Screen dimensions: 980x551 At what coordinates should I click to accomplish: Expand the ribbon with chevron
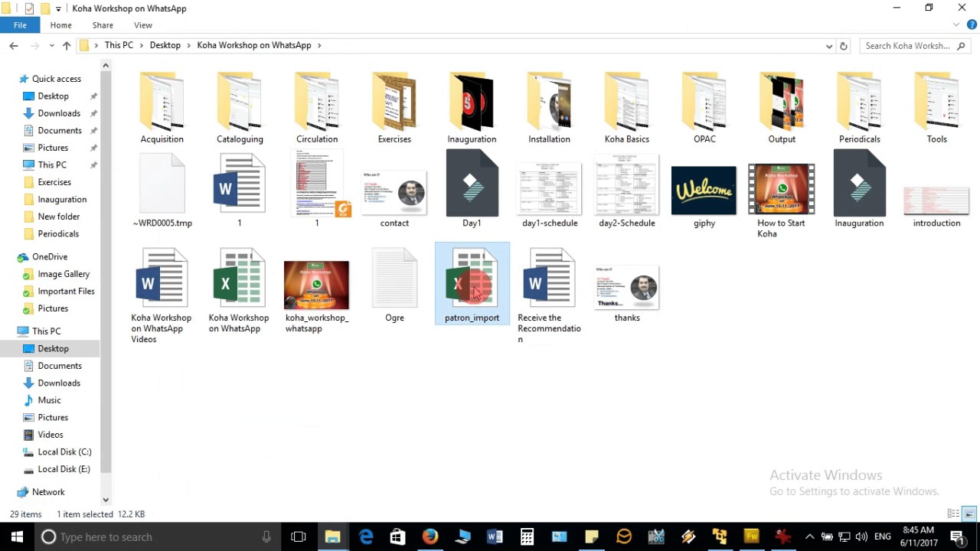pos(956,25)
